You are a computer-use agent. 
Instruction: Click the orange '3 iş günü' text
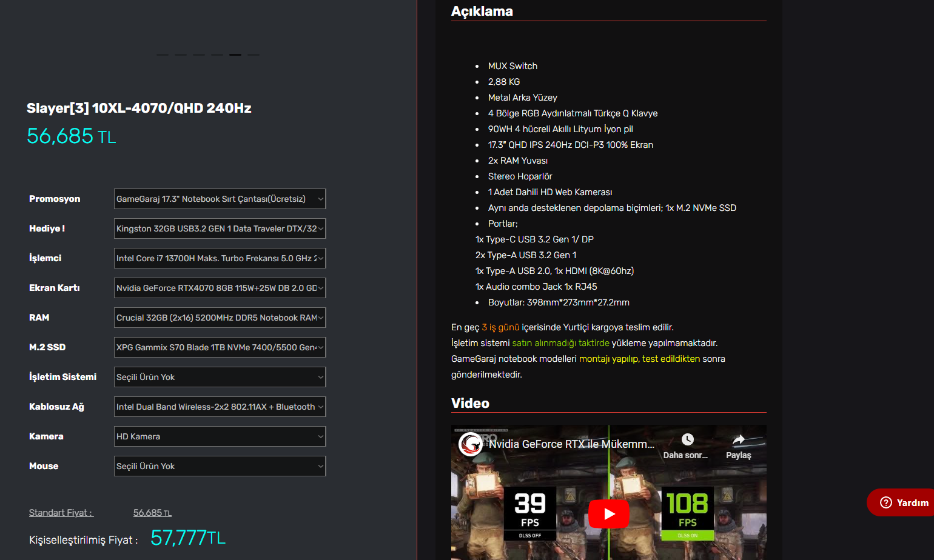coord(500,327)
